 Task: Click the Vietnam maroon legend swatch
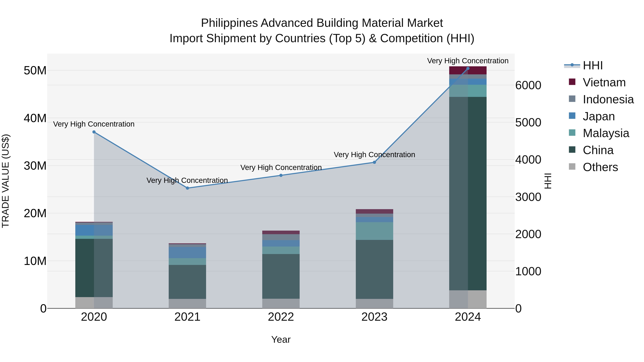pos(572,82)
